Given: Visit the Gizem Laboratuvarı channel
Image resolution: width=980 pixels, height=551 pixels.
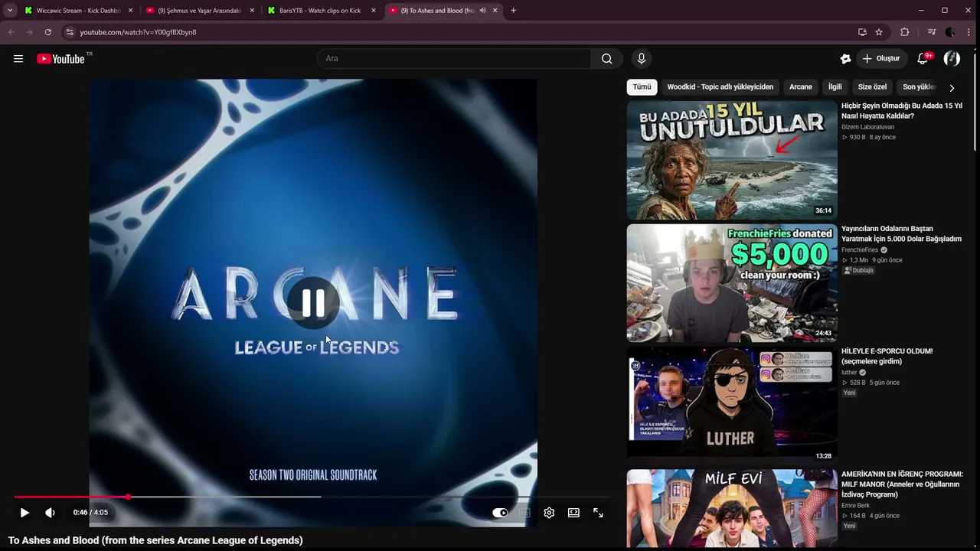Looking at the screenshot, I should [867, 127].
